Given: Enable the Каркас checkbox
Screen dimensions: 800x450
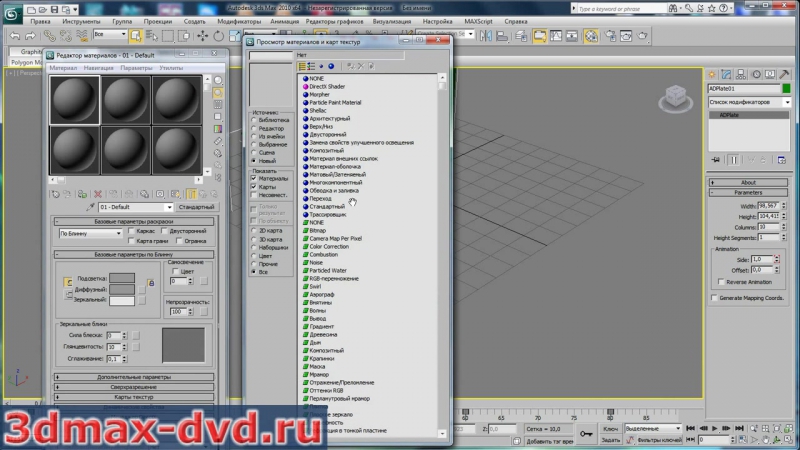Looking at the screenshot, I should pyautogui.click(x=131, y=231).
